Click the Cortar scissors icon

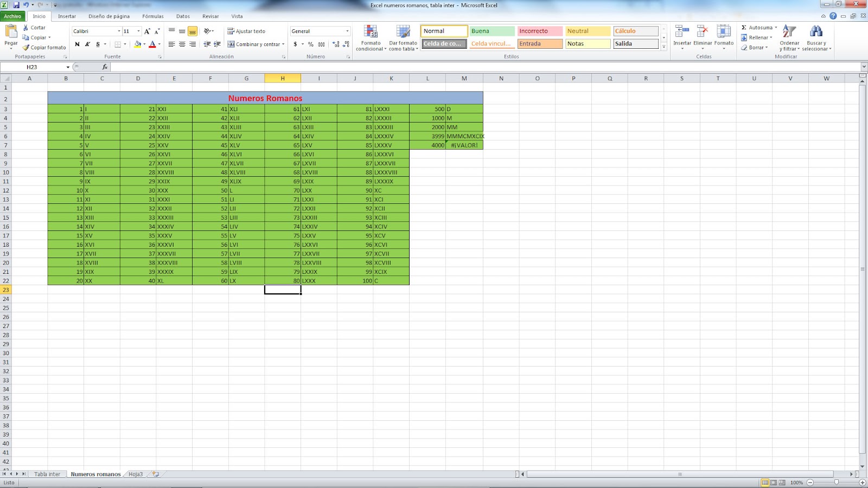coord(25,28)
